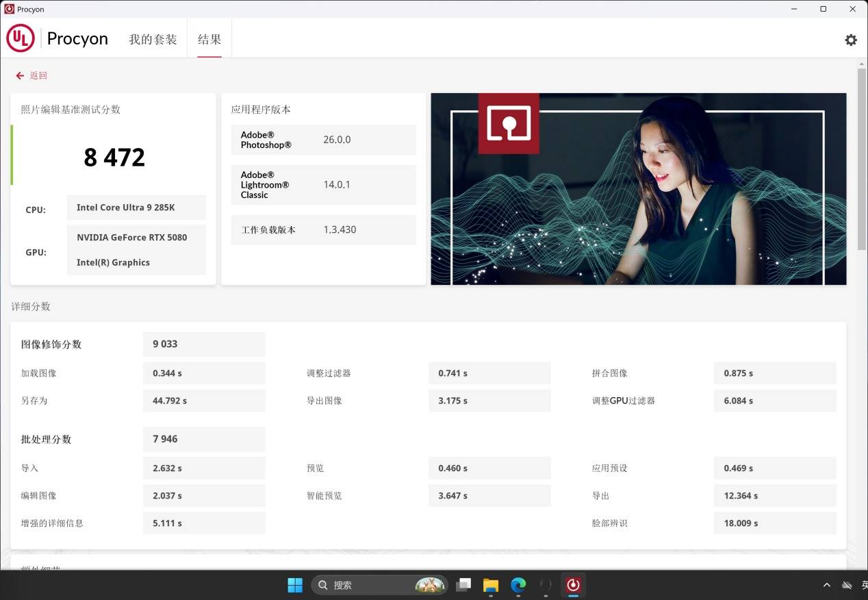868x600 pixels.
Task: Click the UL Procyon logo
Action: pos(21,39)
